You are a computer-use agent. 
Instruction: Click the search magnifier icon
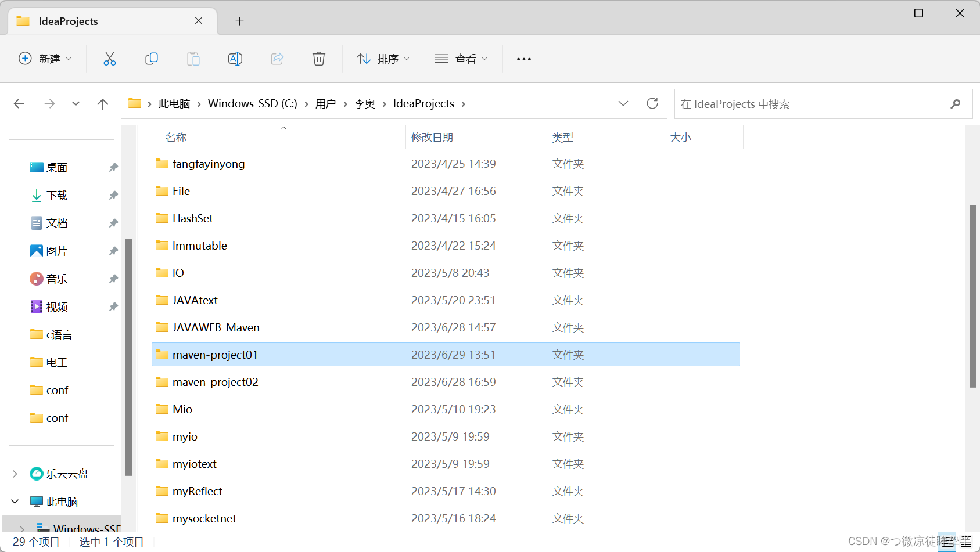coord(956,104)
